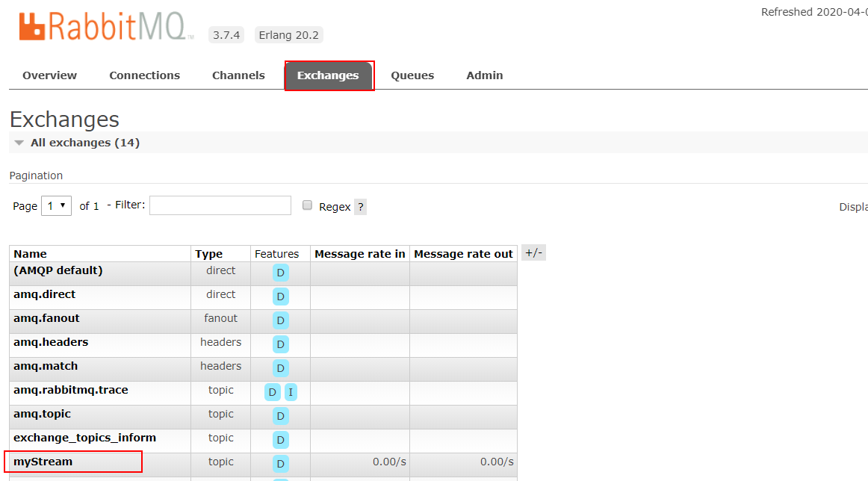The image size is (868, 481).
Task: Navigate to the Admin tab
Action: 485,75
